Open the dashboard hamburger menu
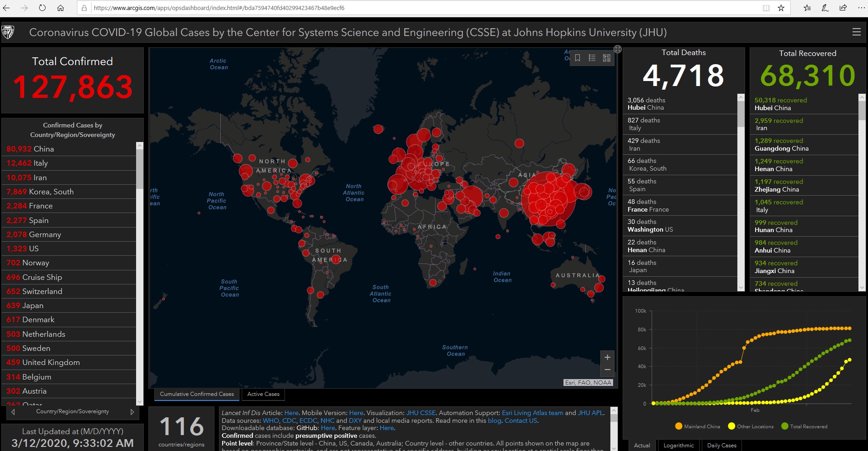The height and width of the screenshot is (451, 868). 857,32
